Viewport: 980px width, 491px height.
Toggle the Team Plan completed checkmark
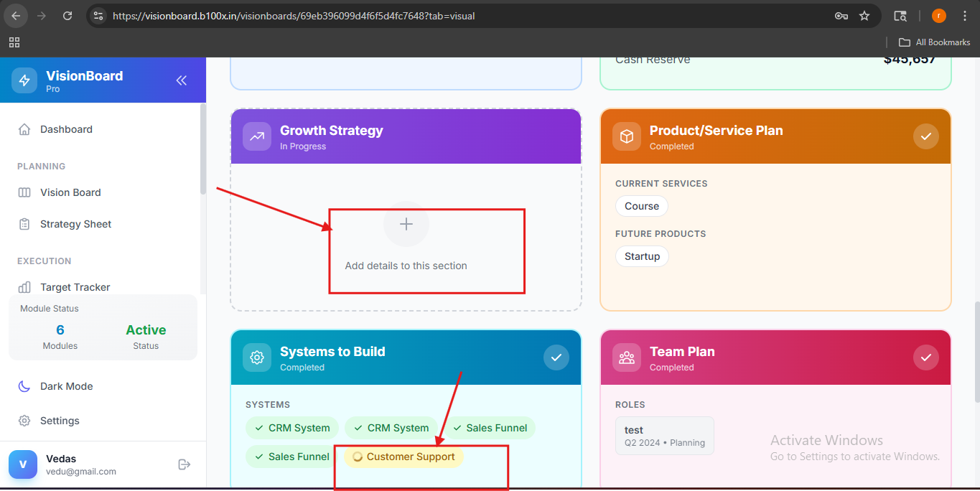pos(926,357)
